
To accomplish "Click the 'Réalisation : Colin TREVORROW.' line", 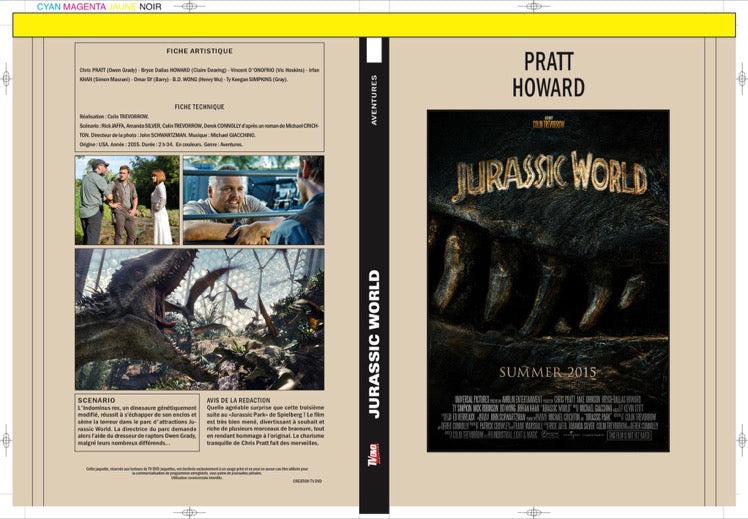I will pos(114,116).
